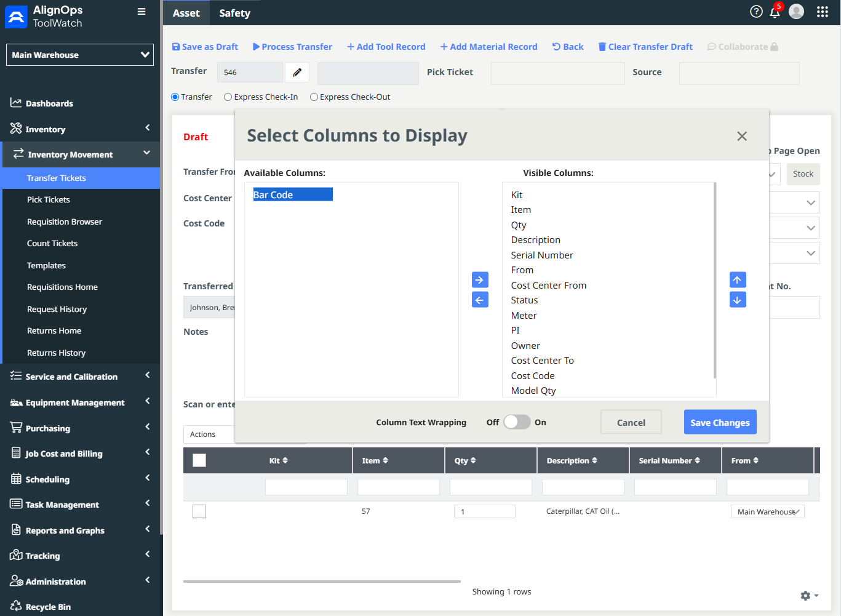Click the Qty input field showing 1
841x616 pixels.
click(x=485, y=511)
